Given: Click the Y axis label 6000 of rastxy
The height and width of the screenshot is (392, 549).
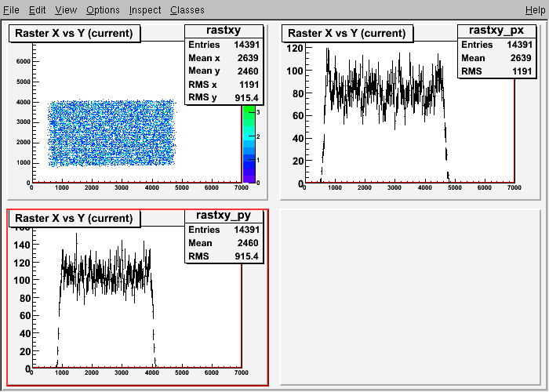Looking at the screenshot, I should [x=23, y=61].
